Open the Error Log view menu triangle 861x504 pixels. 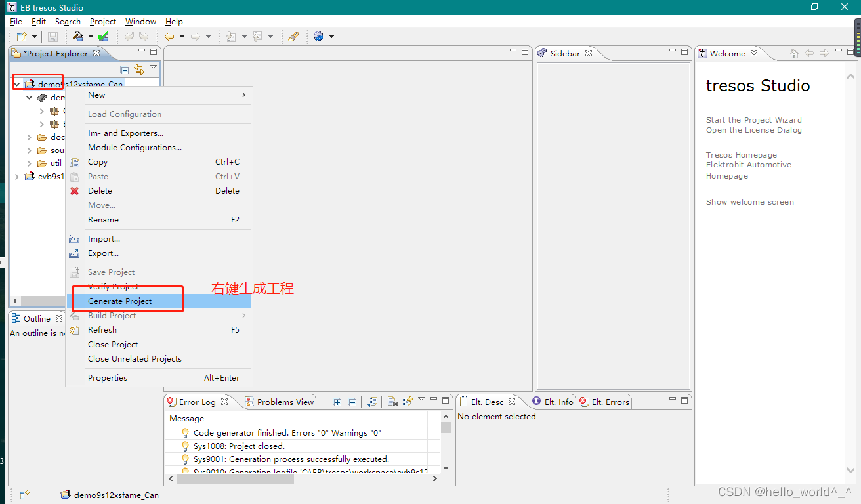[421, 399]
